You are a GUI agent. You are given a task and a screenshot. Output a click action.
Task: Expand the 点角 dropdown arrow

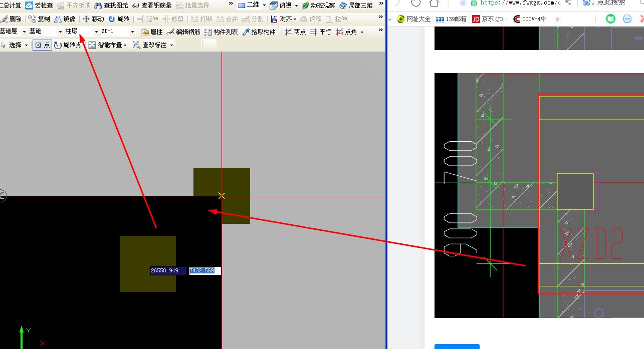tap(362, 32)
